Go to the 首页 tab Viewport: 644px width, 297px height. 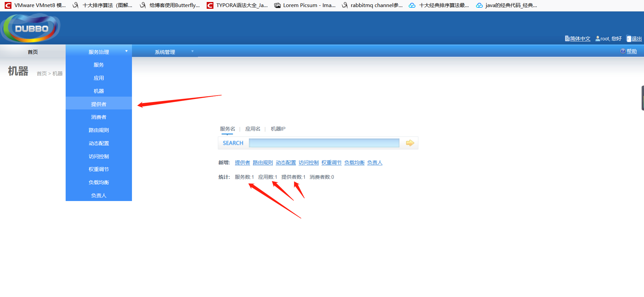pyautogui.click(x=33, y=52)
